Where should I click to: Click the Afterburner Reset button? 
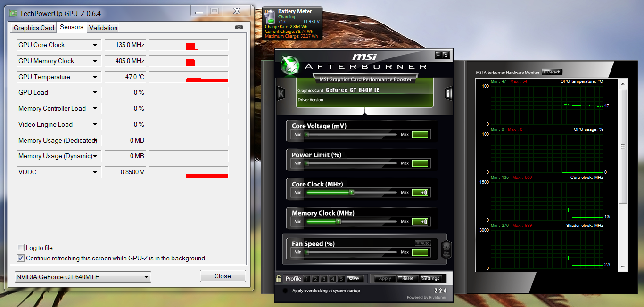408,278
